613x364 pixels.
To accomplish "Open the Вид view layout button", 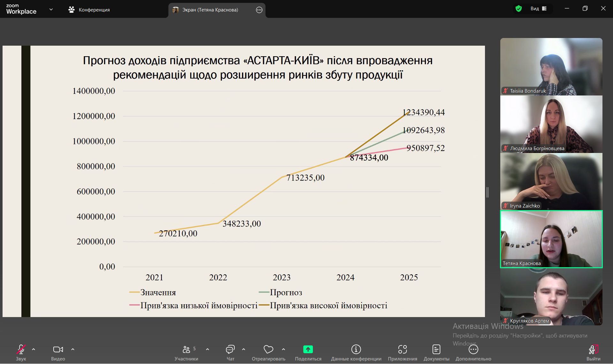I will [538, 9].
